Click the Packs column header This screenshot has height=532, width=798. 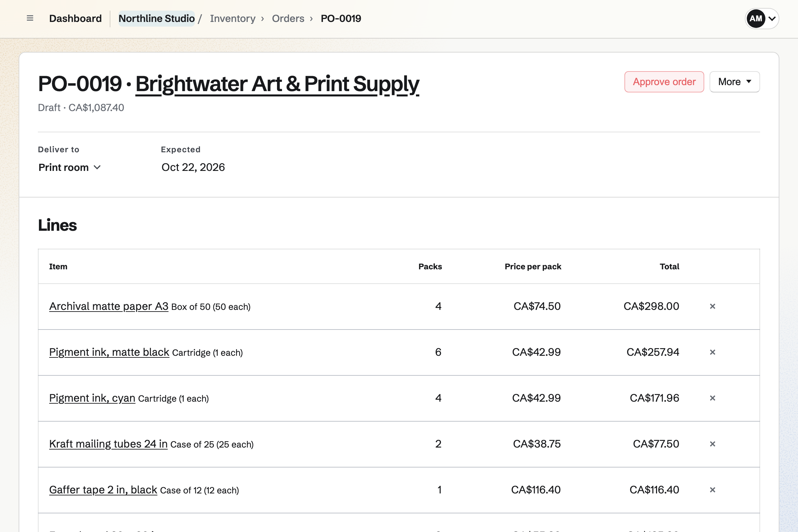tap(430, 267)
